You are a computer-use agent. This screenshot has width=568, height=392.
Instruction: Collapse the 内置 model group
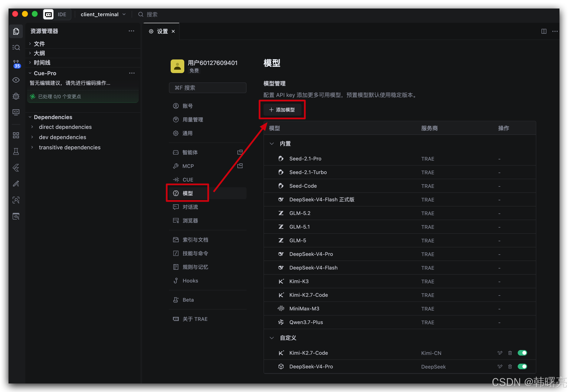pyautogui.click(x=272, y=143)
